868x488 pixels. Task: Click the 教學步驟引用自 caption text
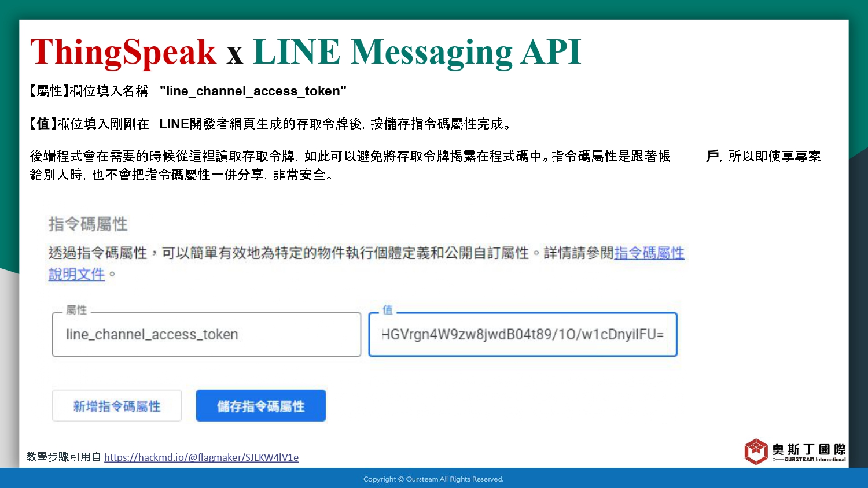click(x=64, y=457)
